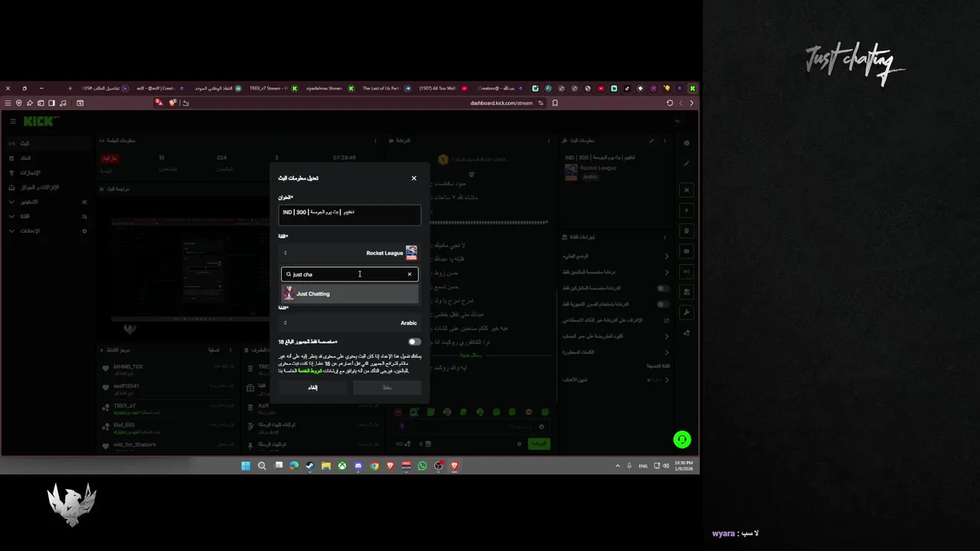Click wld_3m_Shaborh in the activity feed
Screen dimensions: 980x551
point(135,445)
